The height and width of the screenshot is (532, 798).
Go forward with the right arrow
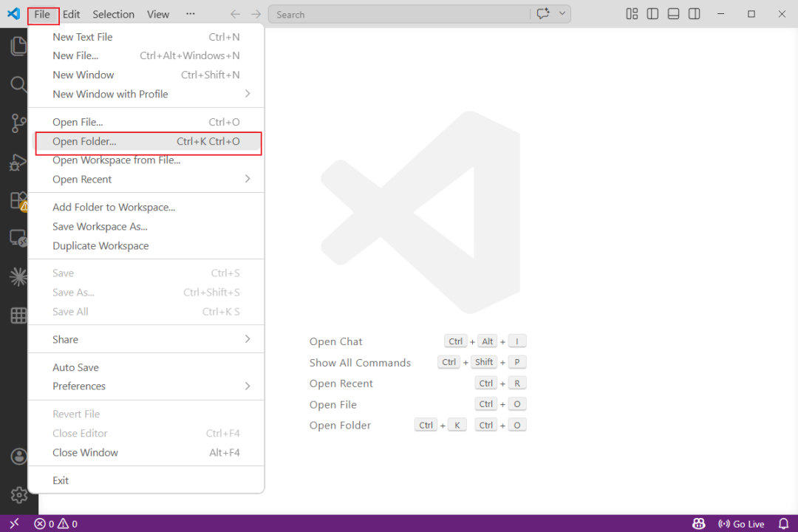(x=256, y=14)
